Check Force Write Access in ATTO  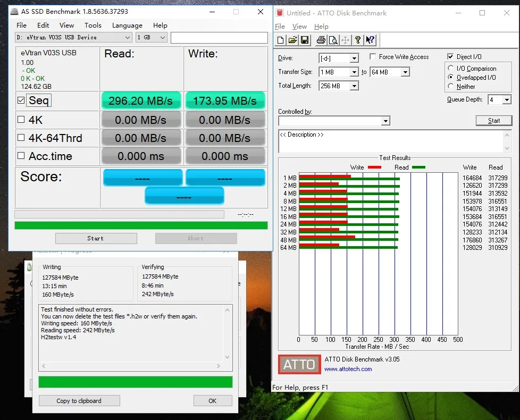pos(373,57)
